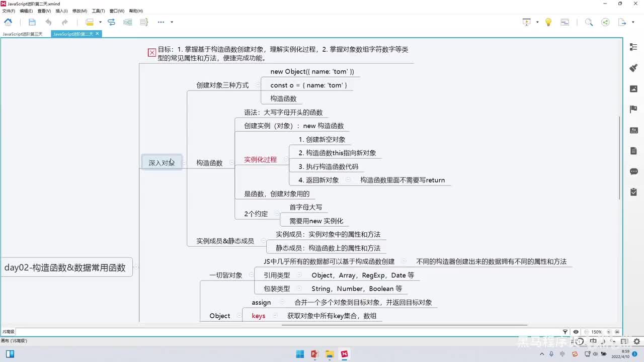
Task: Click the vertical scrollbar of the canvas
Action: 620,157
